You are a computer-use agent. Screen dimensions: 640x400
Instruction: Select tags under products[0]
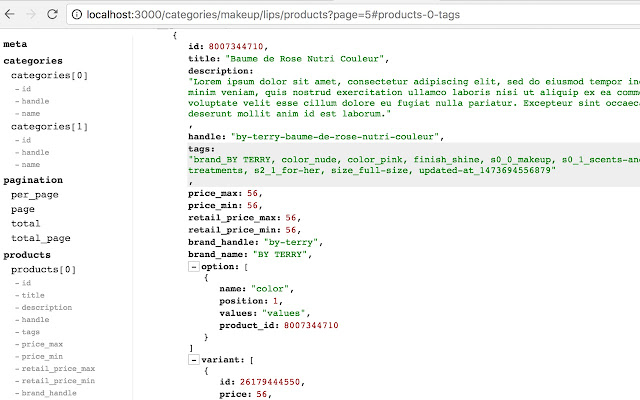(x=31, y=332)
